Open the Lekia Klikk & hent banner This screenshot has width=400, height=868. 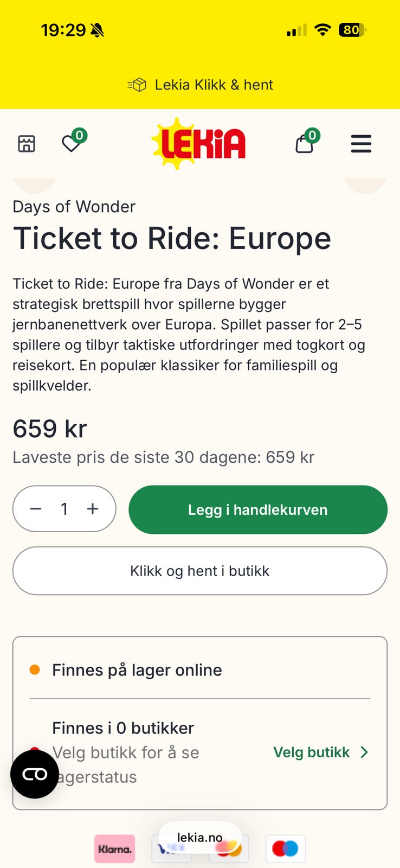pyautogui.click(x=200, y=85)
